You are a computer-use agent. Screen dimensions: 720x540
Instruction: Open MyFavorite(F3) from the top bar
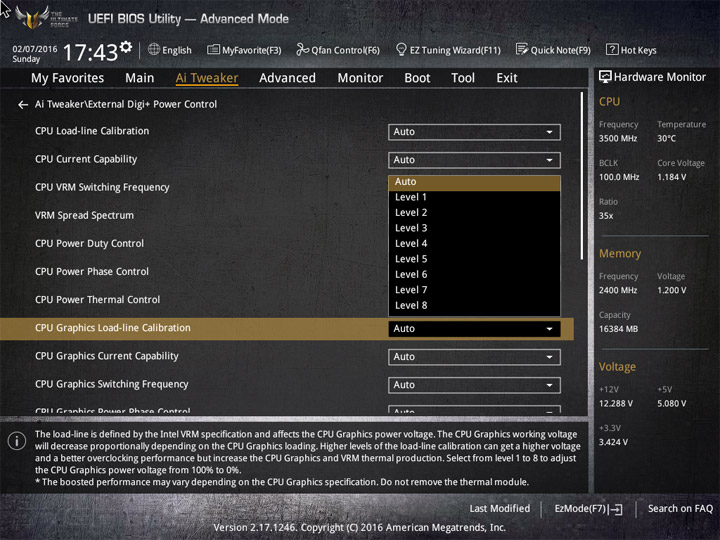point(244,50)
